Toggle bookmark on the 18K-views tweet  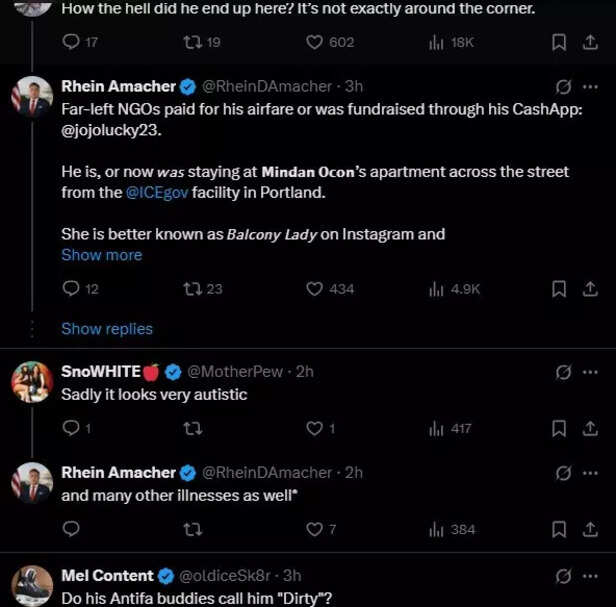coord(560,42)
